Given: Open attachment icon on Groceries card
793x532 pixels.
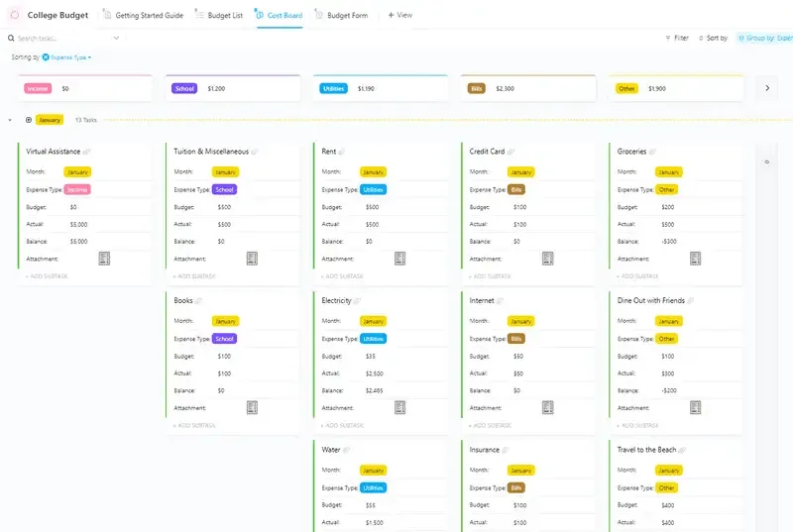Looking at the screenshot, I should pos(696,259).
